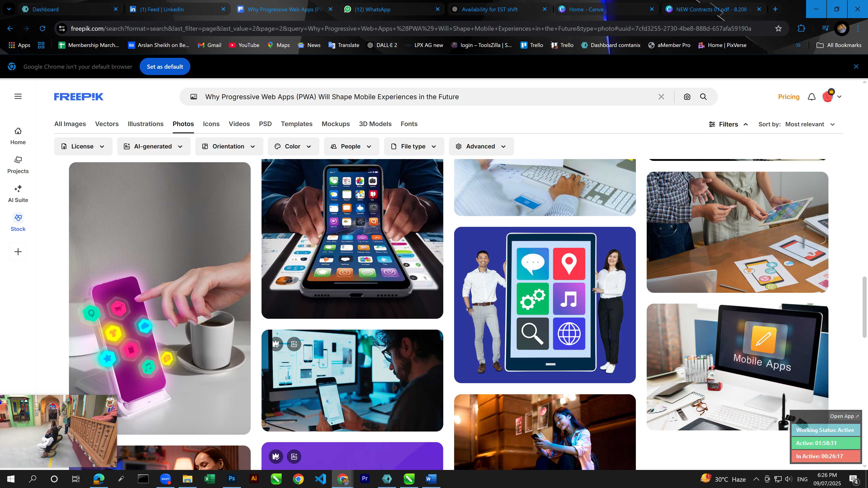Open Gmail bookmark

click(x=209, y=45)
